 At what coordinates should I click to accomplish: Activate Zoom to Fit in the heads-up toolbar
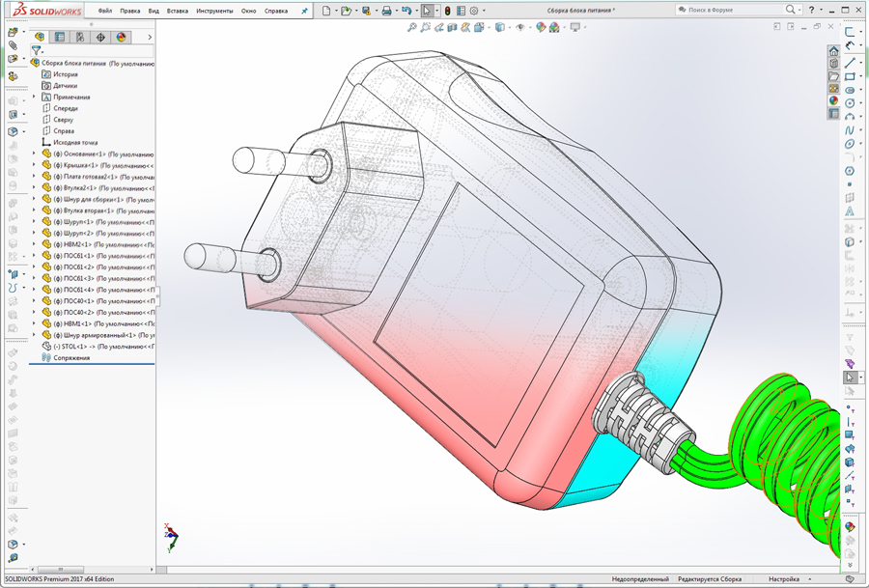pyautogui.click(x=413, y=28)
